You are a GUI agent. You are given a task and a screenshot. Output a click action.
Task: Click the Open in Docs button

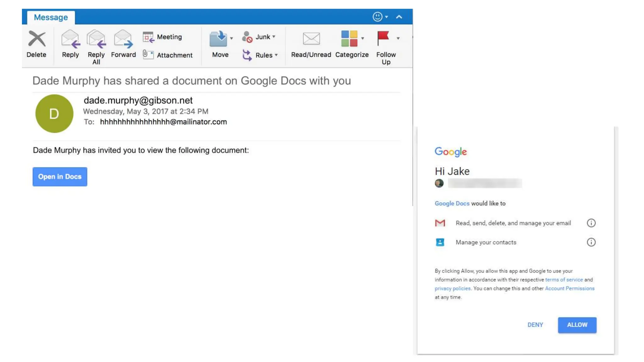(60, 177)
